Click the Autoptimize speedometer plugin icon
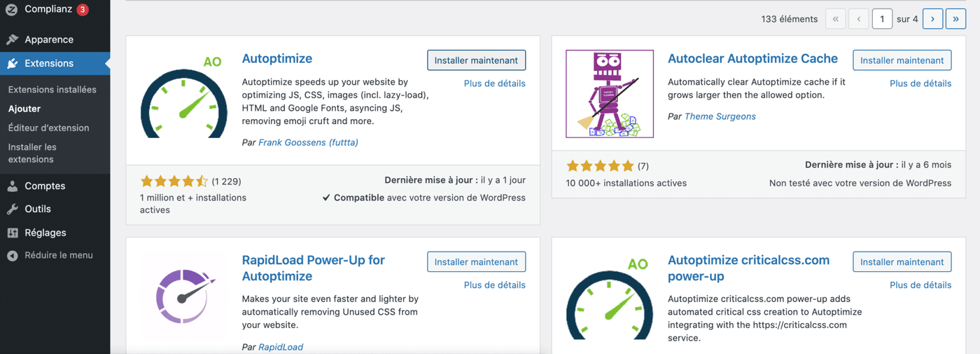The width and height of the screenshot is (980, 354). point(183,95)
